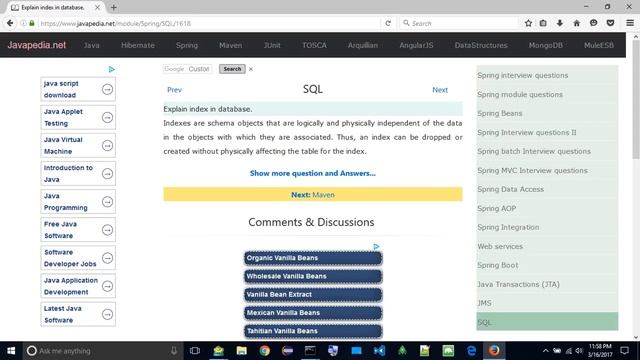The height and width of the screenshot is (360, 640).
Task: Open the Hibernate menu in navbar
Action: pyautogui.click(x=138, y=45)
